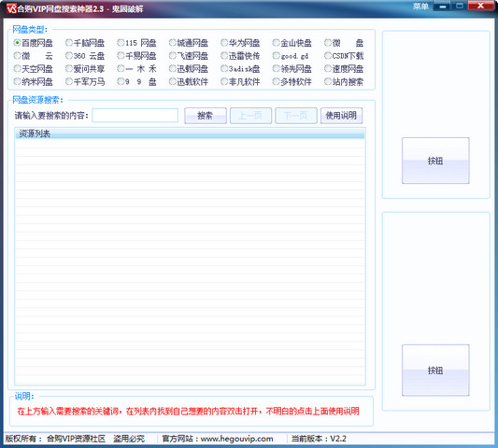
Task: Click the upper 按钮 button on right
Action: tap(435, 161)
